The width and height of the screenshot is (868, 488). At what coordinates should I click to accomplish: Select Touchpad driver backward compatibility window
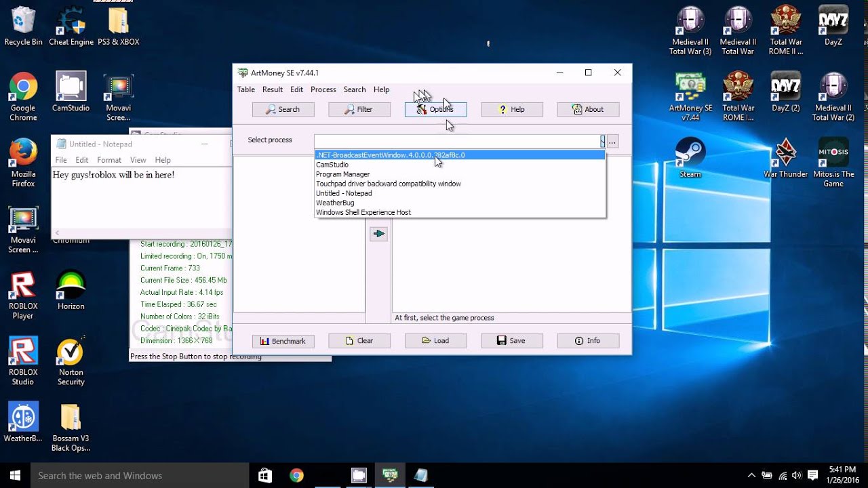460,184
